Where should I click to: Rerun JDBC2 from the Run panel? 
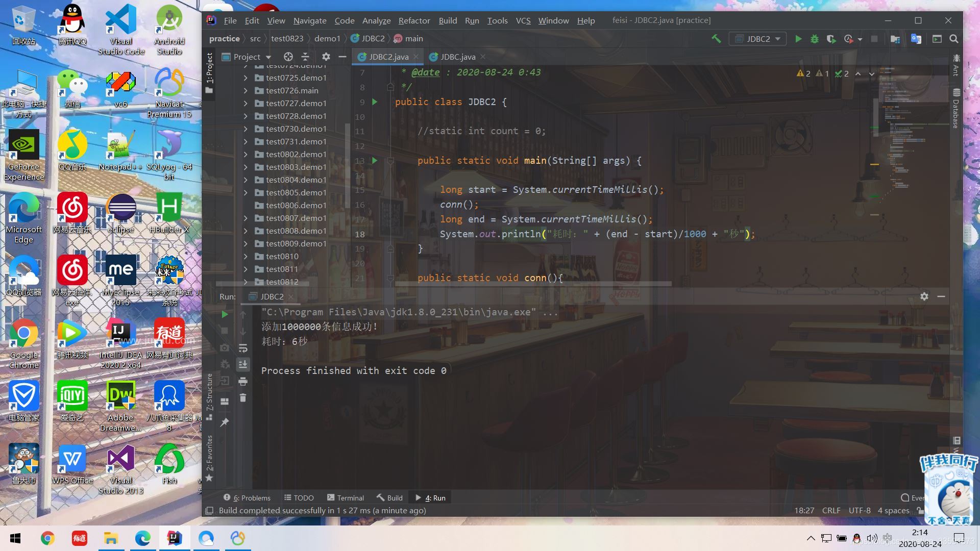pyautogui.click(x=225, y=314)
